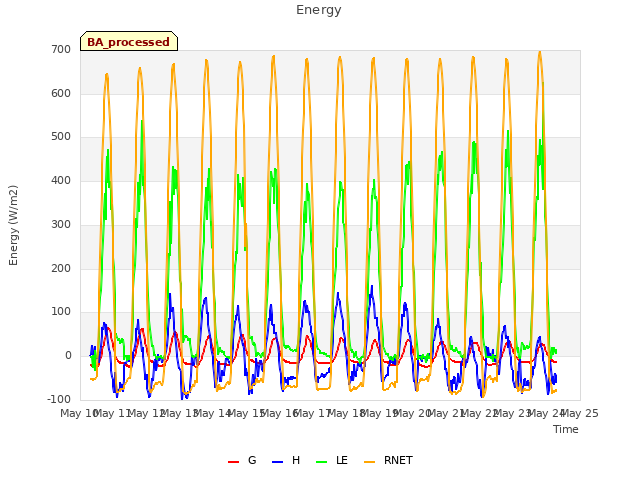Toggle the LE series legend entry
Viewport: 640px width, 480px height.
tap(332, 460)
